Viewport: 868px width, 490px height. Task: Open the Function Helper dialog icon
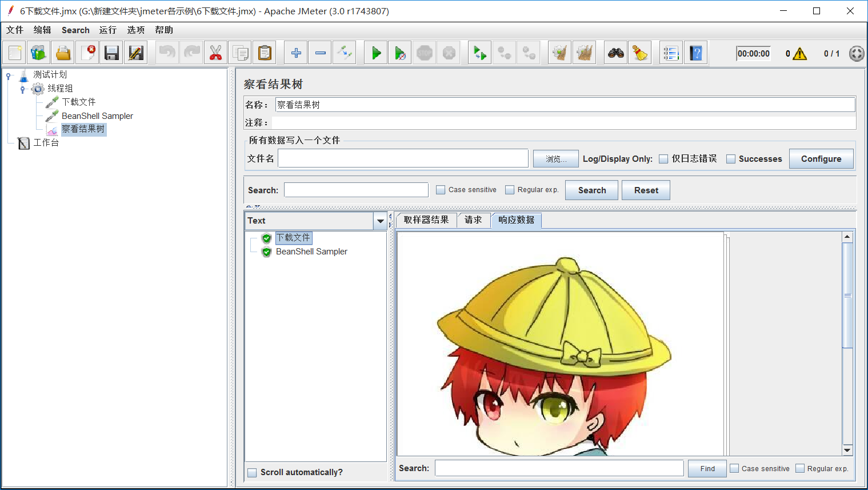pos(671,53)
